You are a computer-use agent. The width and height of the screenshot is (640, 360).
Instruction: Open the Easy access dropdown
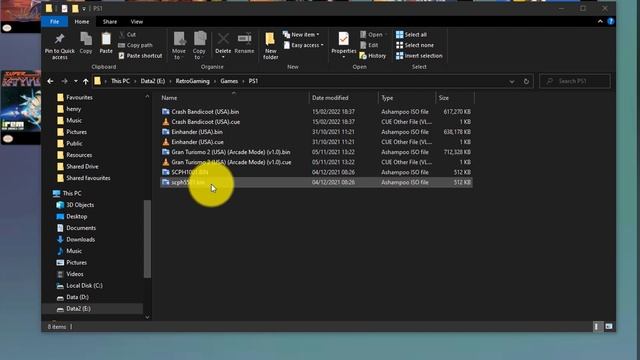[303, 45]
